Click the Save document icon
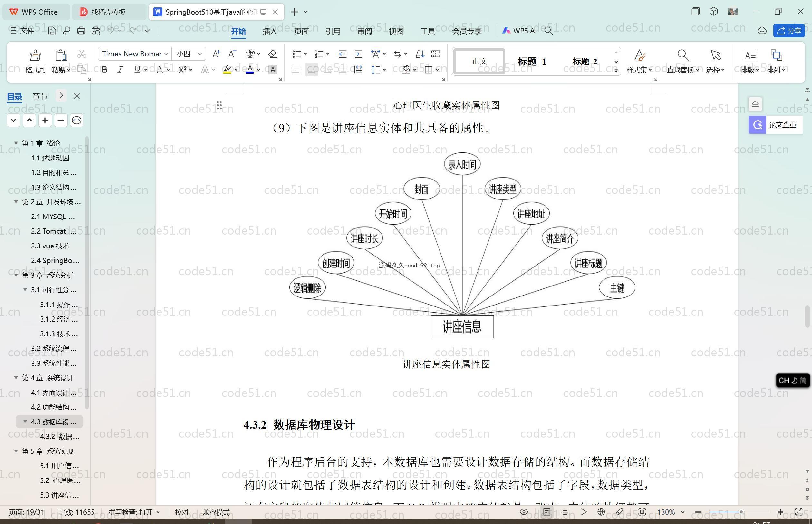 point(52,31)
